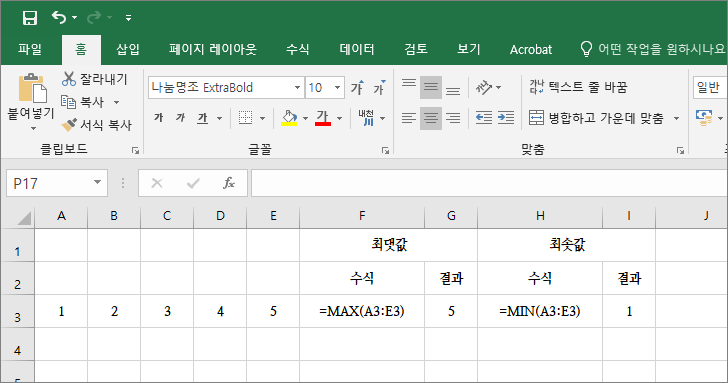The width and height of the screenshot is (728, 383).
Task: Open the 데이터 tab
Action: (x=357, y=49)
